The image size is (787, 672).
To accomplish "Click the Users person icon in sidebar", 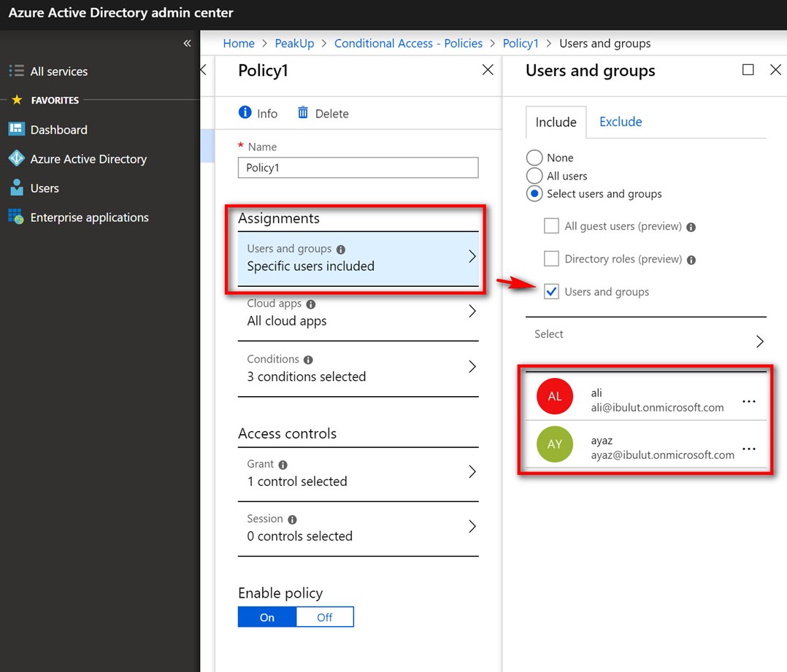I will tap(17, 188).
